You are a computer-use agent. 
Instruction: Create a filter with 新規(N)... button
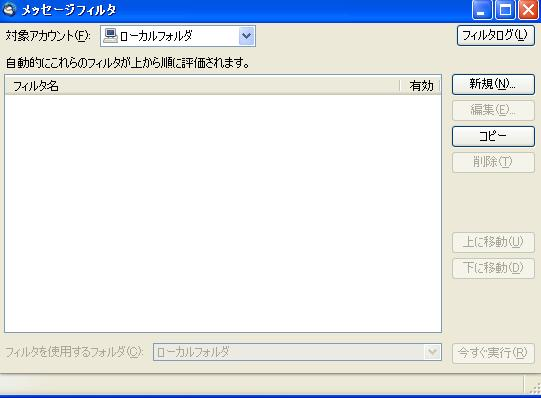(493, 84)
